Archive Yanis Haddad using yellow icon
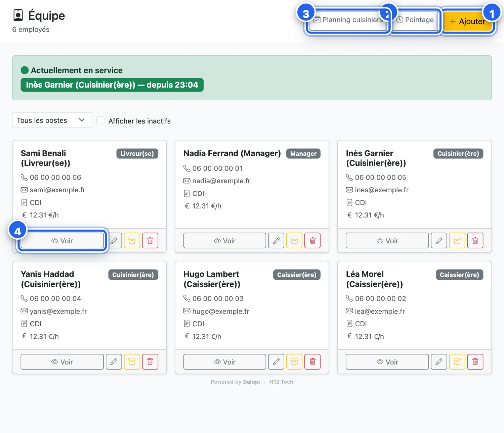Screen dimensions: 504x433 [x=132, y=362]
